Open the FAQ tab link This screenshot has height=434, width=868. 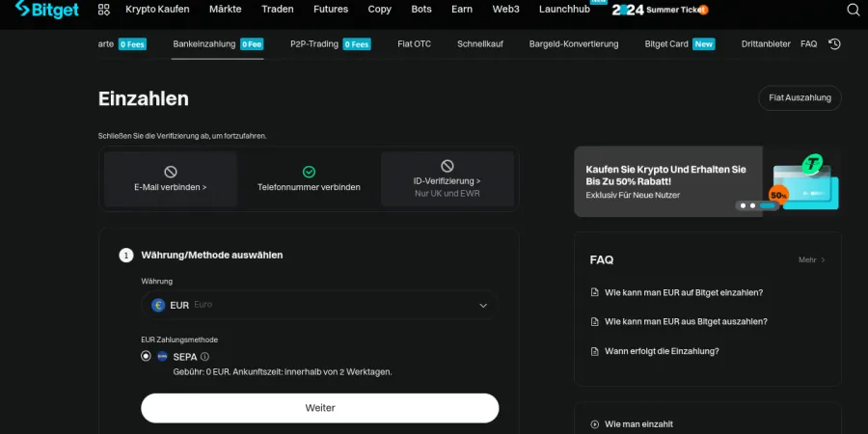809,44
